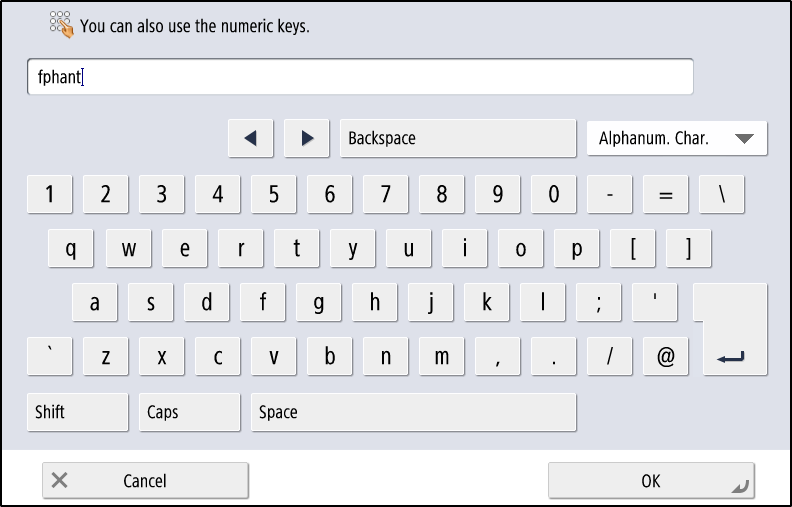Click the dropdown arrow next to Alphanum. Char.

click(x=745, y=138)
